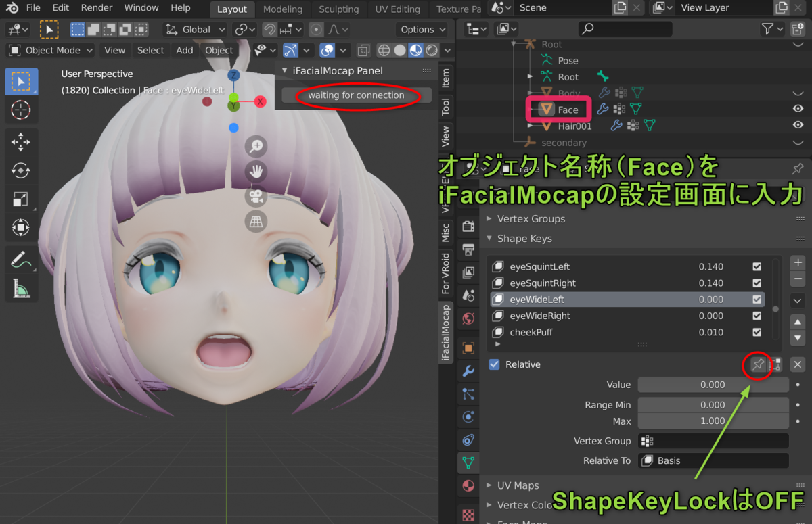Expand Hair001 in the outliner
Screen dimensions: 812x524
[x=531, y=125]
